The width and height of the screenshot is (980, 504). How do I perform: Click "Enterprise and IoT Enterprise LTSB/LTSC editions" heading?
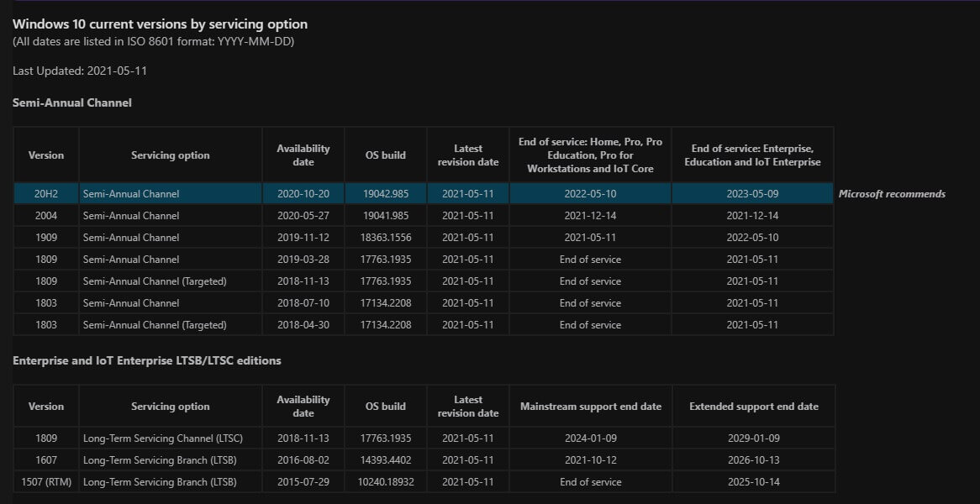pyautogui.click(x=147, y=361)
